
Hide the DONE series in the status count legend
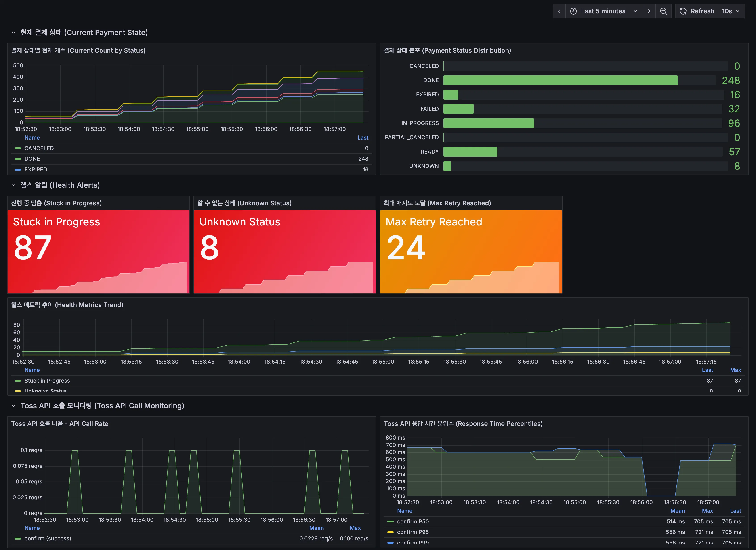(32, 158)
